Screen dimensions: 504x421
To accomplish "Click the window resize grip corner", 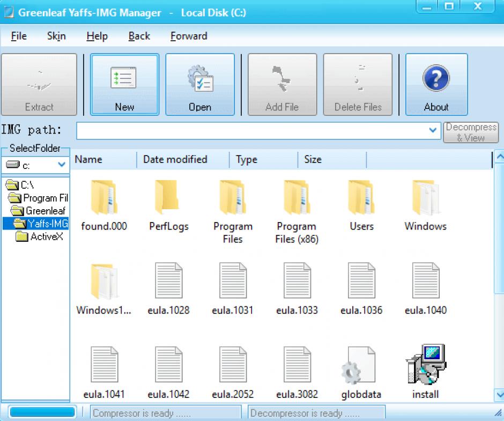I will click(498, 412).
